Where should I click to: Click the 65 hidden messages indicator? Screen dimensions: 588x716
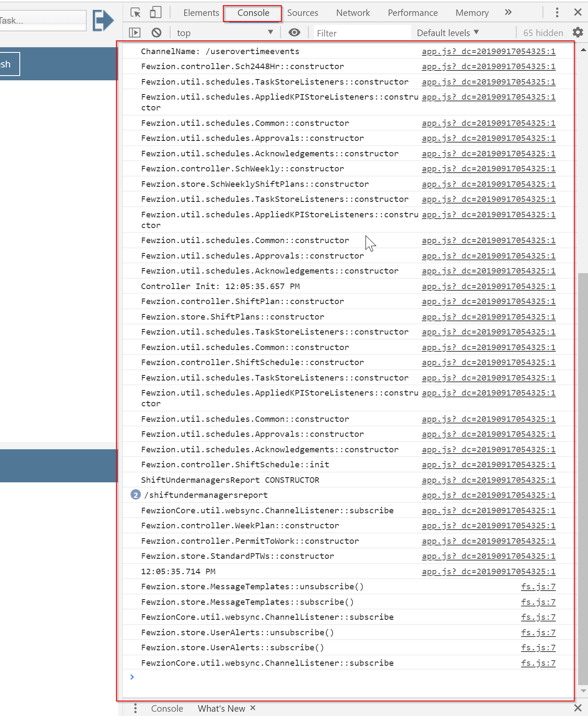[543, 33]
